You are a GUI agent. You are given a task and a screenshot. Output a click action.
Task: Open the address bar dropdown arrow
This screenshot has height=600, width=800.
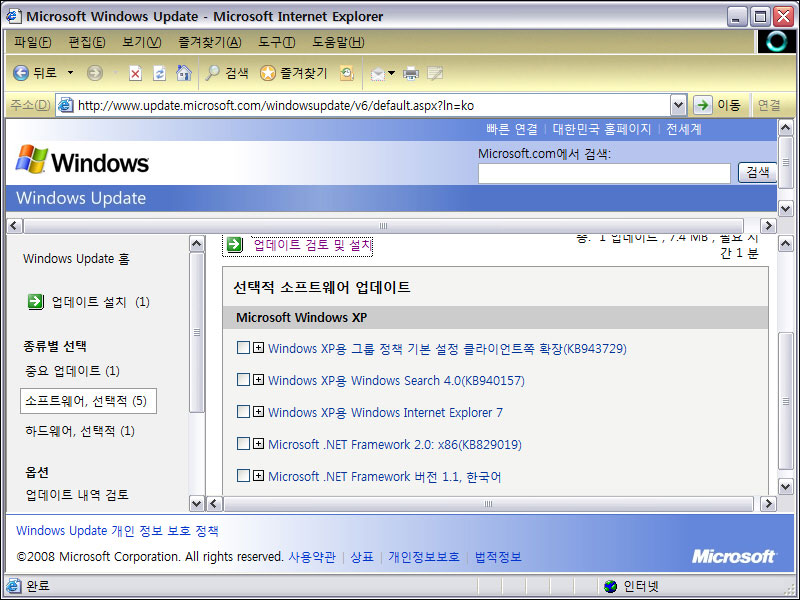point(678,106)
